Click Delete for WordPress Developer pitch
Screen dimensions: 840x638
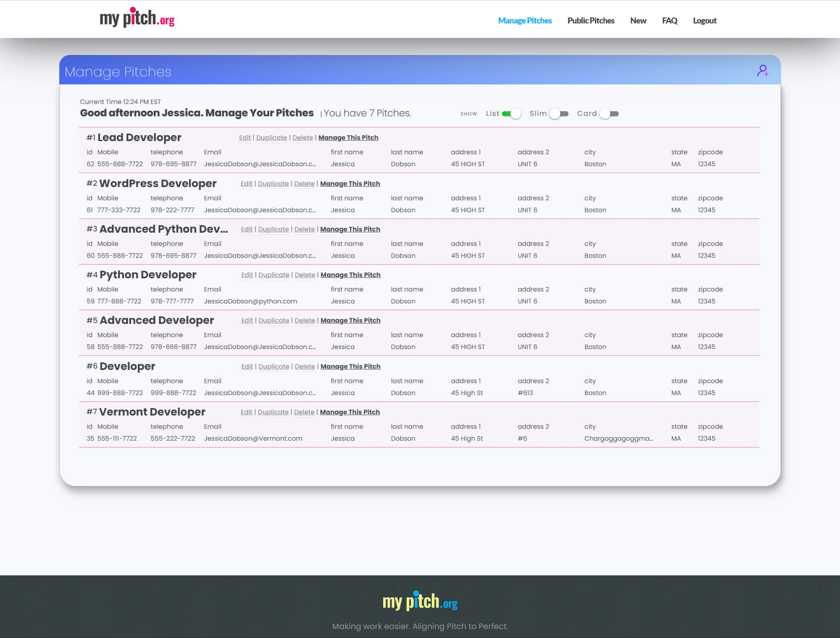coord(303,184)
